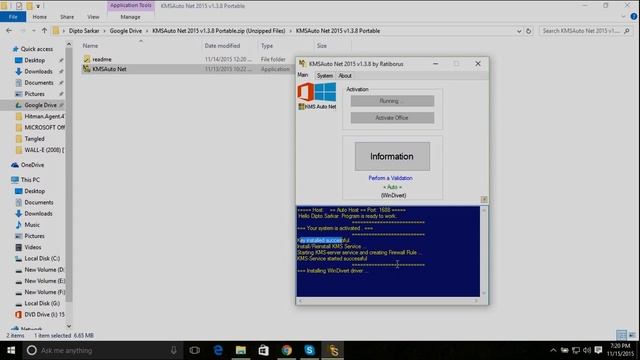
Task: Open File Explorer from taskbar
Action: point(241,350)
